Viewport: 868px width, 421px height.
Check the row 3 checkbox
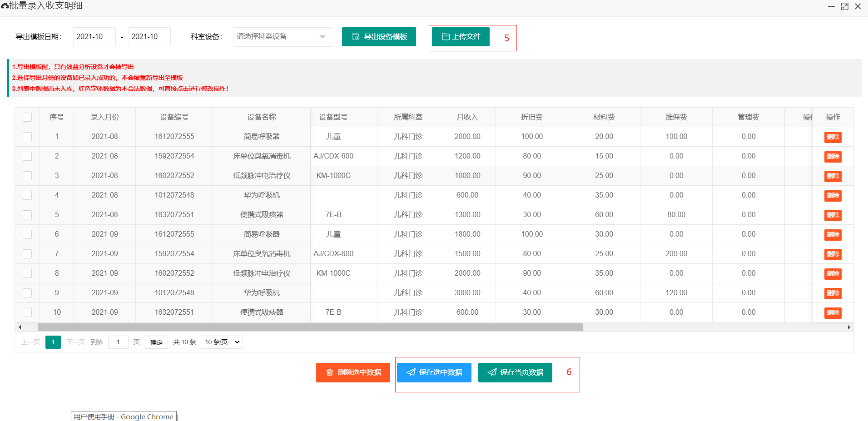(x=27, y=176)
